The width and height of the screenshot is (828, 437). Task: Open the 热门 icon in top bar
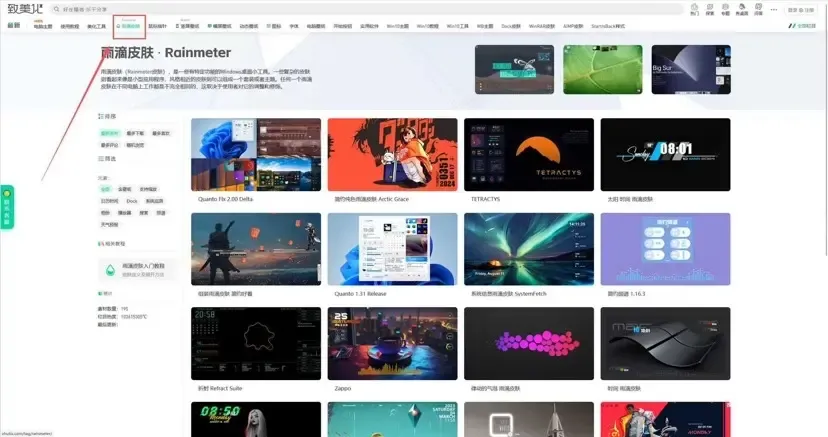click(x=694, y=10)
